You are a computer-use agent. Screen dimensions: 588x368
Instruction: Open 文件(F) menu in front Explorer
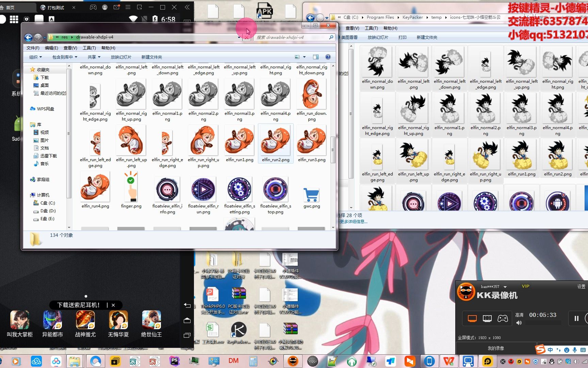click(x=33, y=48)
